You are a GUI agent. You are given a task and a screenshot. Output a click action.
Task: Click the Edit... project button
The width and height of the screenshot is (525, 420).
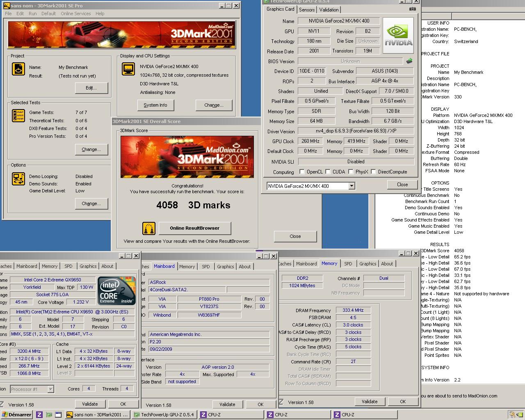tap(91, 88)
